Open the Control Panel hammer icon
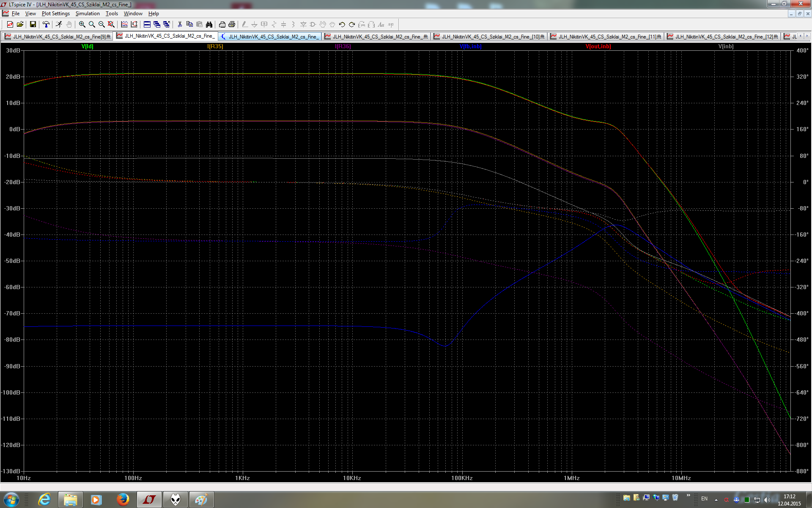This screenshot has height=508, width=812. point(46,25)
